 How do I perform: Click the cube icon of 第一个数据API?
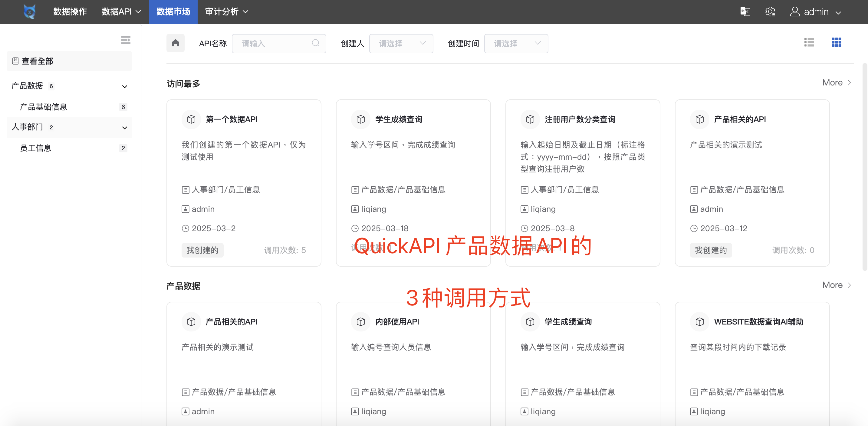coord(191,119)
